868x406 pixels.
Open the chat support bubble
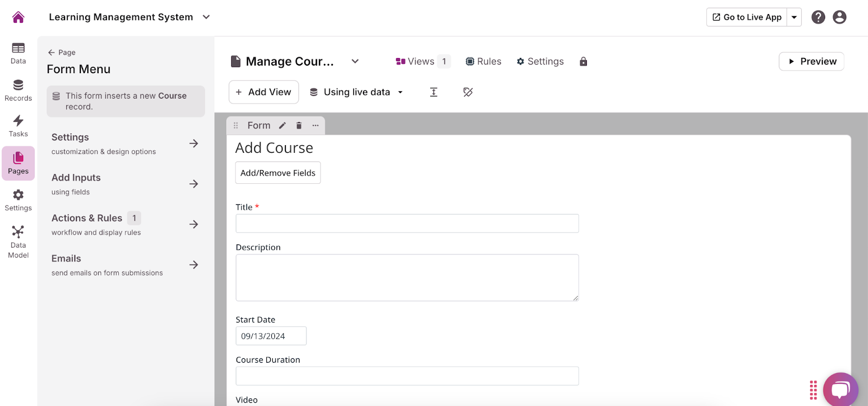click(x=840, y=389)
